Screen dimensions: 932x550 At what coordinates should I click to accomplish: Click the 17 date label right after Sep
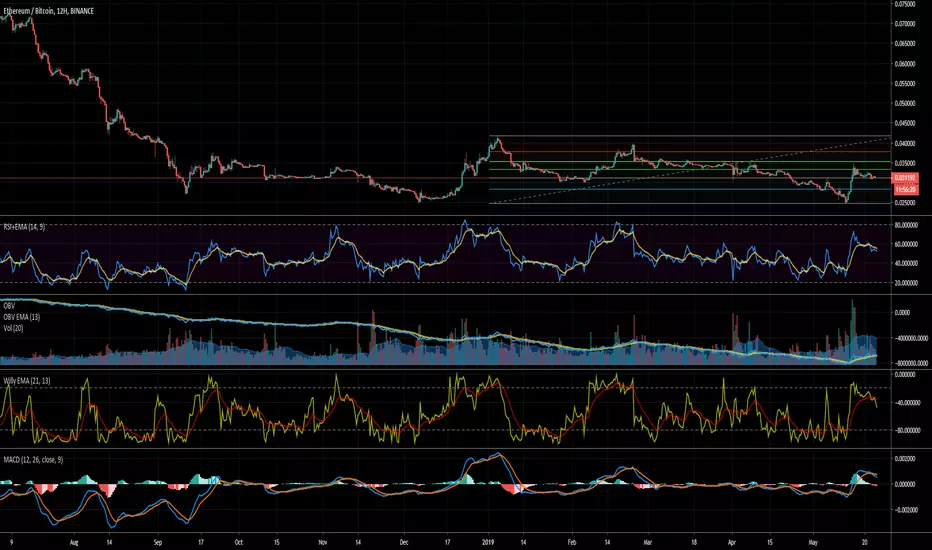tap(201, 542)
